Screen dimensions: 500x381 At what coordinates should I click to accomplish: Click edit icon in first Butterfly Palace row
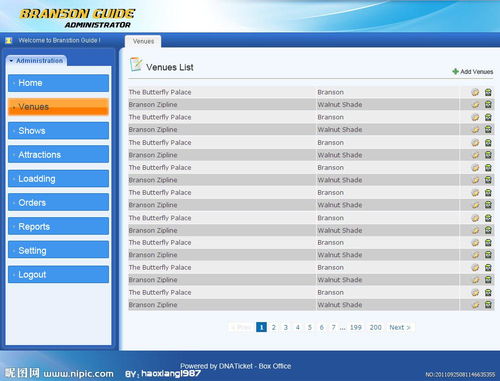(x=475, y=92)
